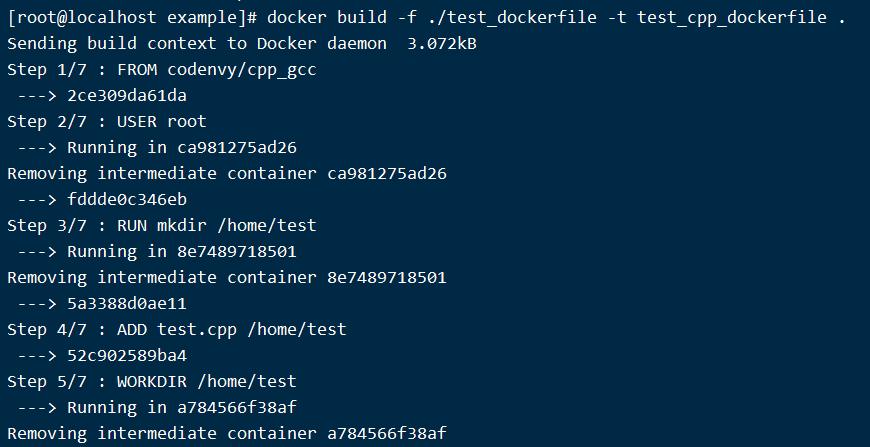Click the image ID fddde0c346eb

coord(127,200)
